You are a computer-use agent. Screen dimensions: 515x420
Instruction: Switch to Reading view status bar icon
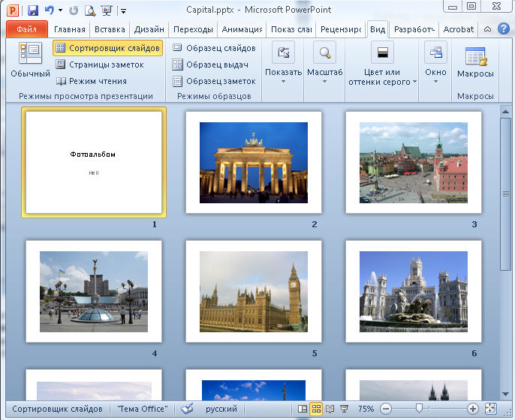click(x=330, y=409)
